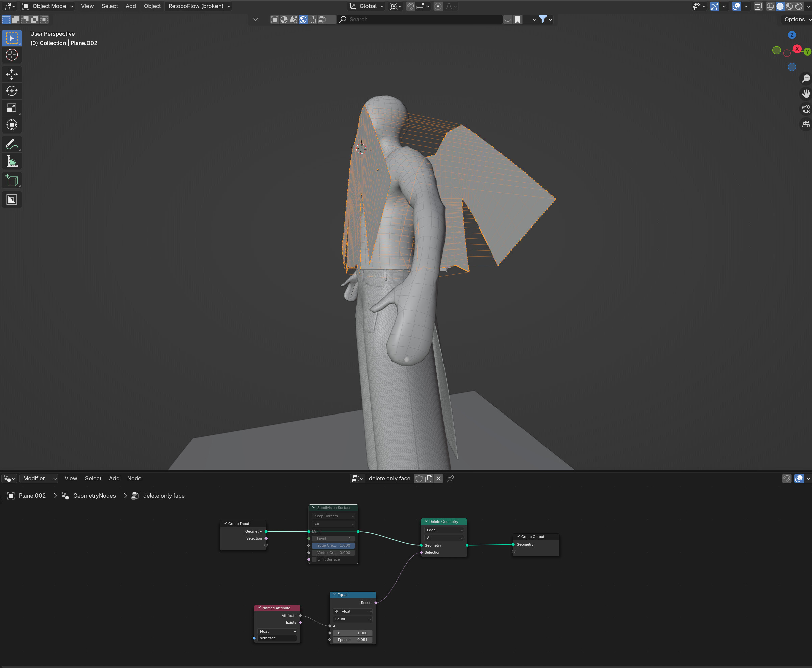
Task: Duplicate the 'delete only face' node group
Action: coord(429,478)
